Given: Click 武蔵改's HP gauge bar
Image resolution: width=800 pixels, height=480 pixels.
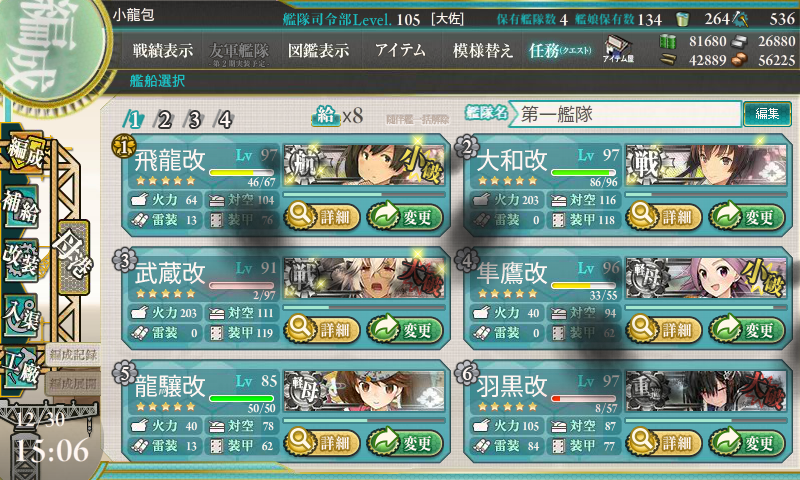Looking at the screenshot, I should 241,286.
